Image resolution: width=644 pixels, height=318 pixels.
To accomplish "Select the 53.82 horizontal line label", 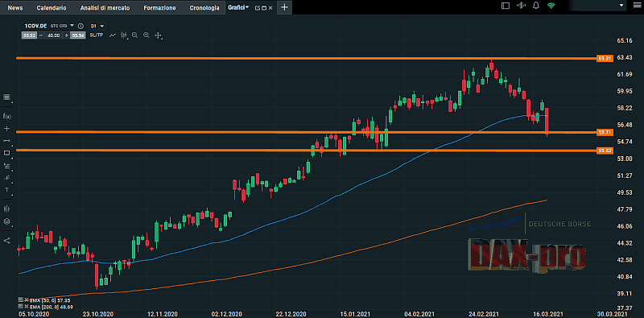I will click(605, 151).
